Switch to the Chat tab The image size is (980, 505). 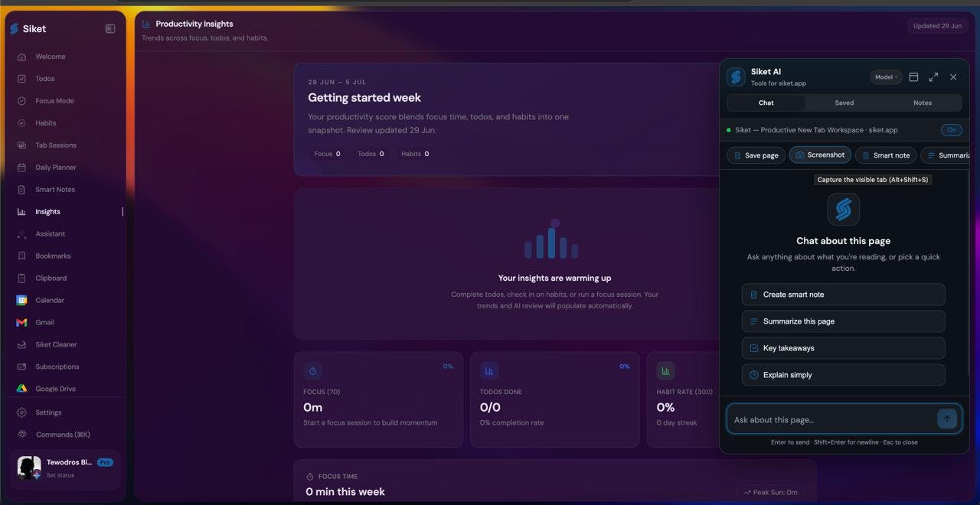click(766, 103)
